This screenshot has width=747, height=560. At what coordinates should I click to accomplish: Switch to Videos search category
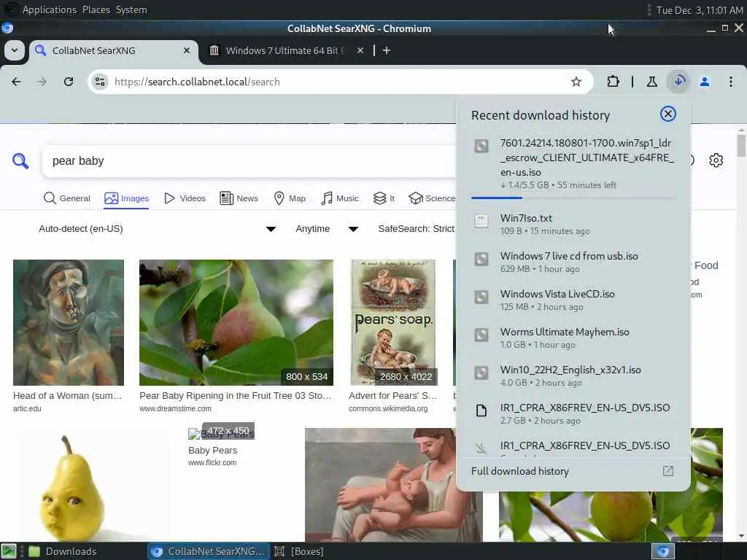185,198
